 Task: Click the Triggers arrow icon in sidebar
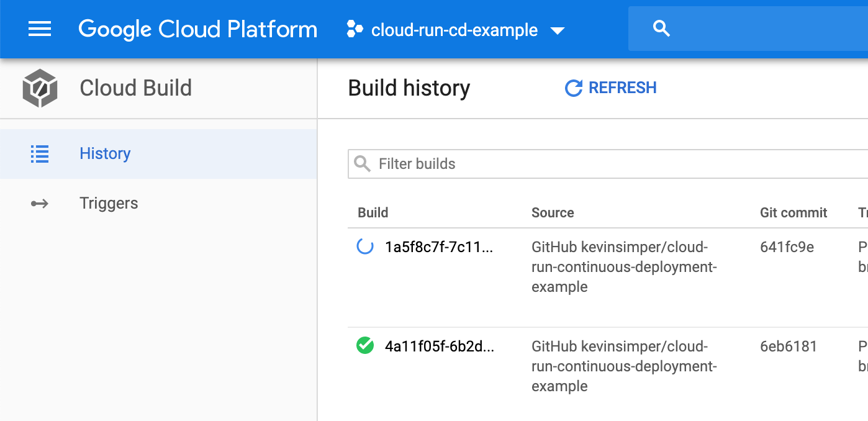pos(40,203)
